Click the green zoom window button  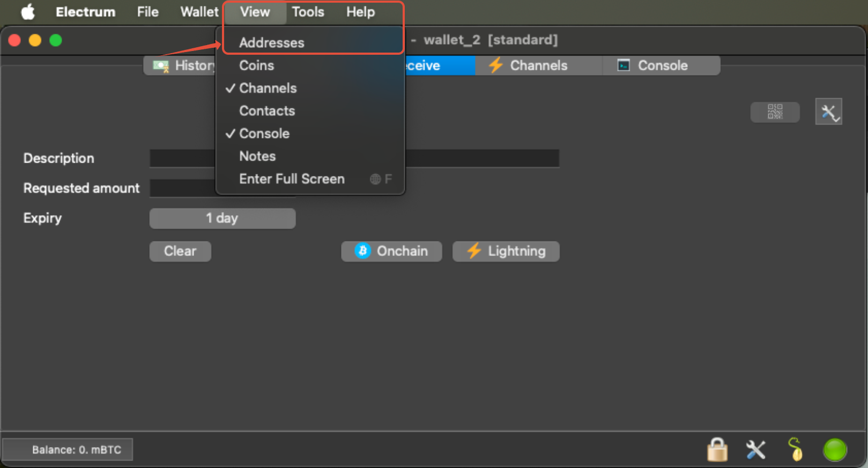click(56, 40)
